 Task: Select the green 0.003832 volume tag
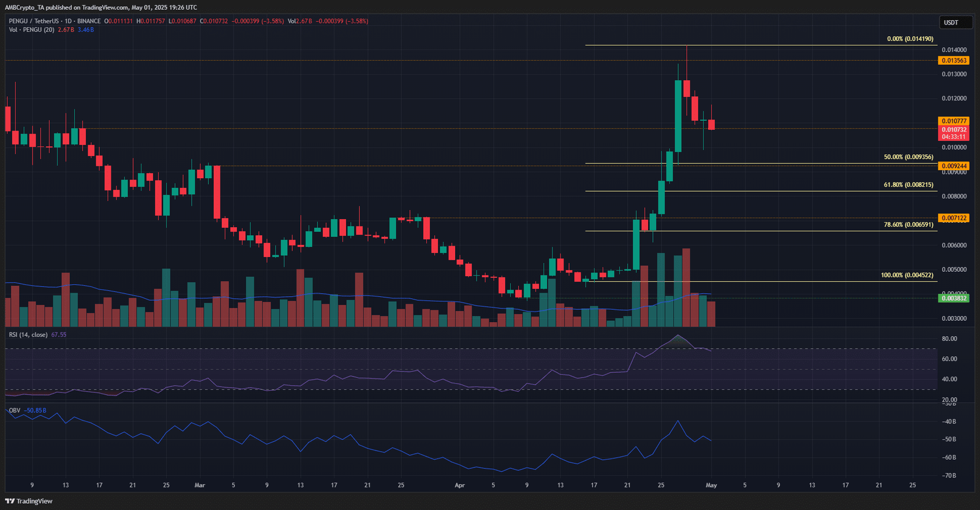click(x=954, y=298)
